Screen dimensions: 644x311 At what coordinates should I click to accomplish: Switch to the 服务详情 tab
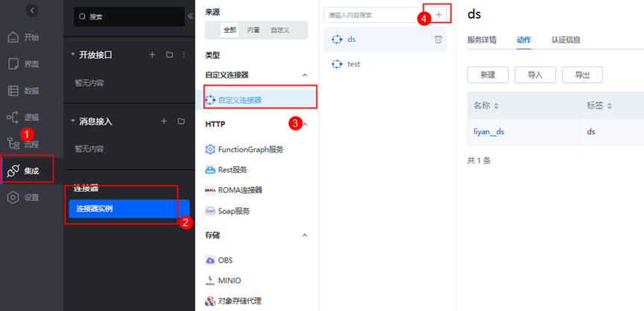pyautogui.click(x=485, y=40)
